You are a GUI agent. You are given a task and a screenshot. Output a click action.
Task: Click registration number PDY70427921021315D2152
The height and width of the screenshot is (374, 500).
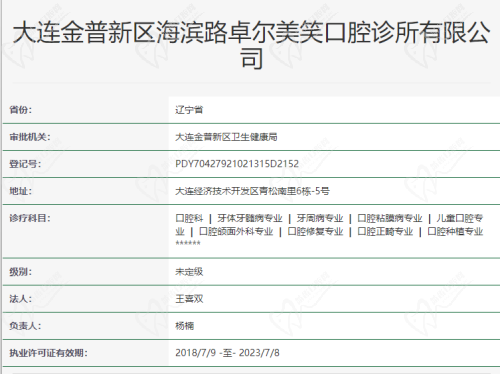(x=237, y=164)
